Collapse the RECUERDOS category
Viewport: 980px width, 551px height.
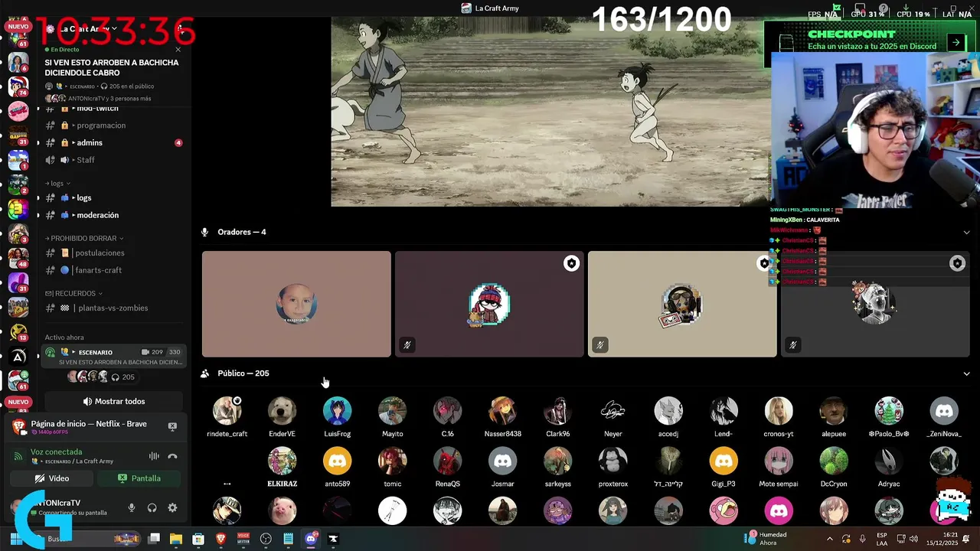[x=73, y=293]
